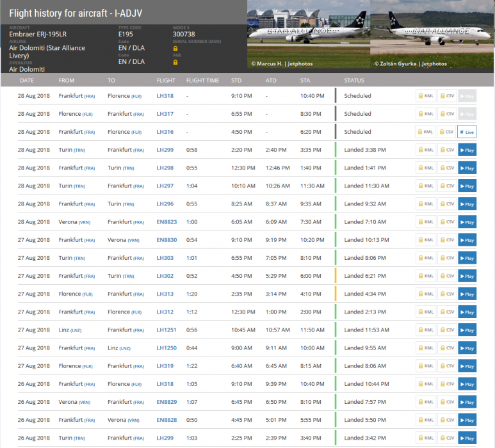Play the LH299 flight landed 3:38 PM
Viewport: 495px width, 448px height.
[x=467, y=150]
